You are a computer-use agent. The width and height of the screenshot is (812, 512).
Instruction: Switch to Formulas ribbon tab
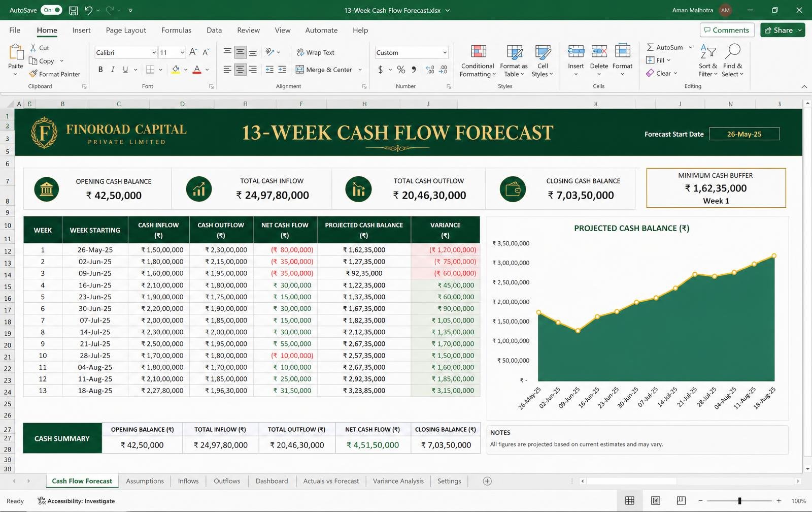(176, 30)
